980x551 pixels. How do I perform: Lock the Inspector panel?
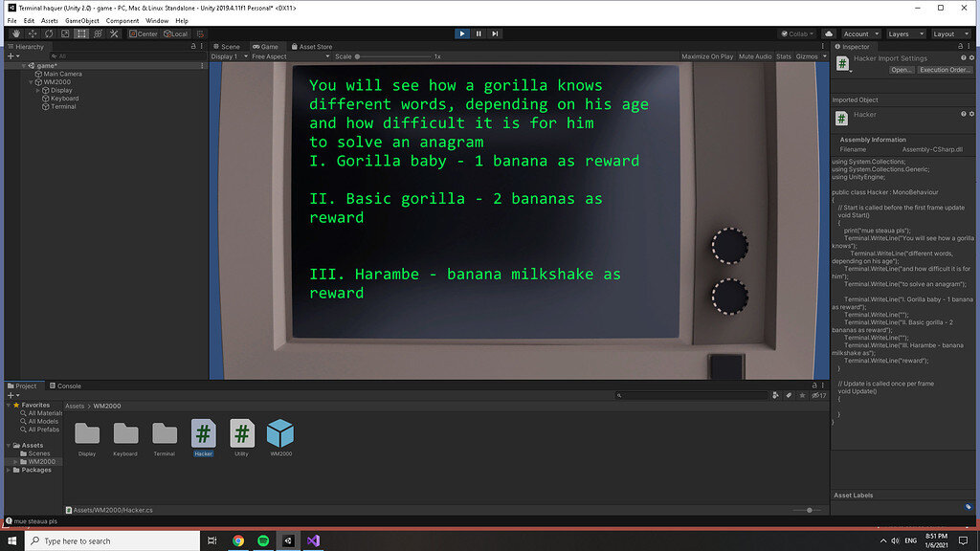click(x=961, y=46)
